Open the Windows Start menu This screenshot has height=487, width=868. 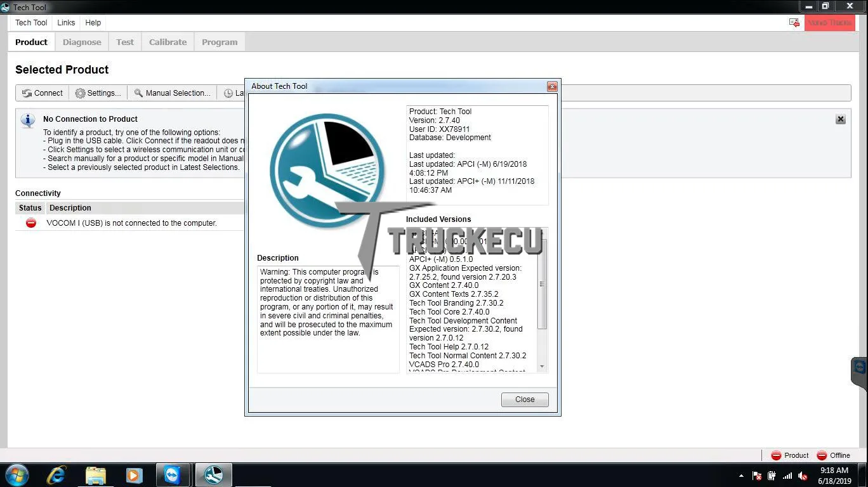pyautogui.click(x=16, y=474)
